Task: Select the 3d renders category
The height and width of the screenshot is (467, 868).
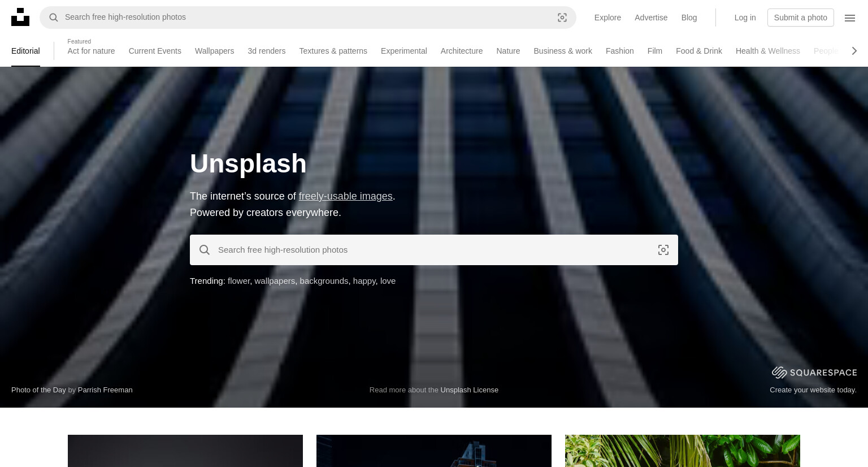Action: click(266, 51)
